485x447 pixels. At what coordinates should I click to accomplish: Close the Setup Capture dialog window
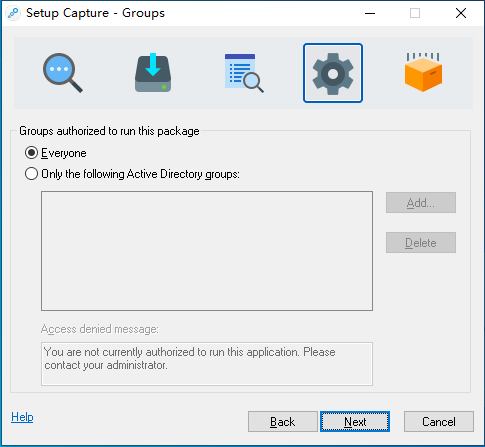tap(461, 13)
